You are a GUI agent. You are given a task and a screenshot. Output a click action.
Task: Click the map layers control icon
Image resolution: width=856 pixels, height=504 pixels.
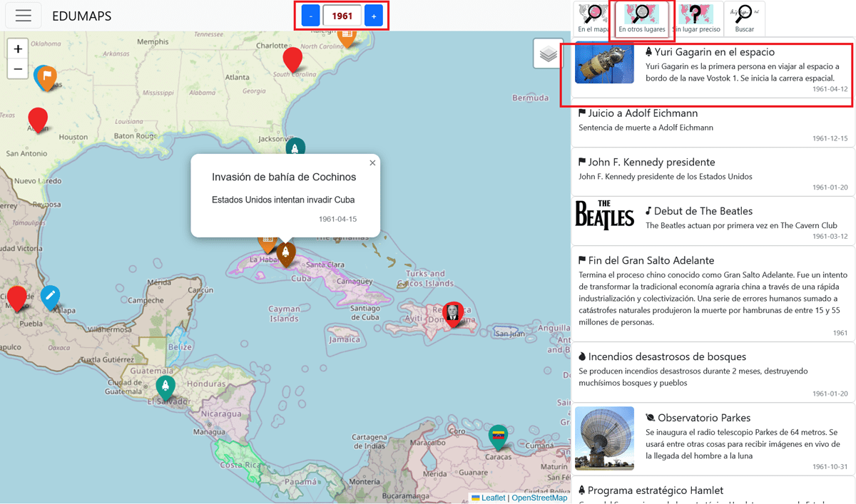pos(548,54)
